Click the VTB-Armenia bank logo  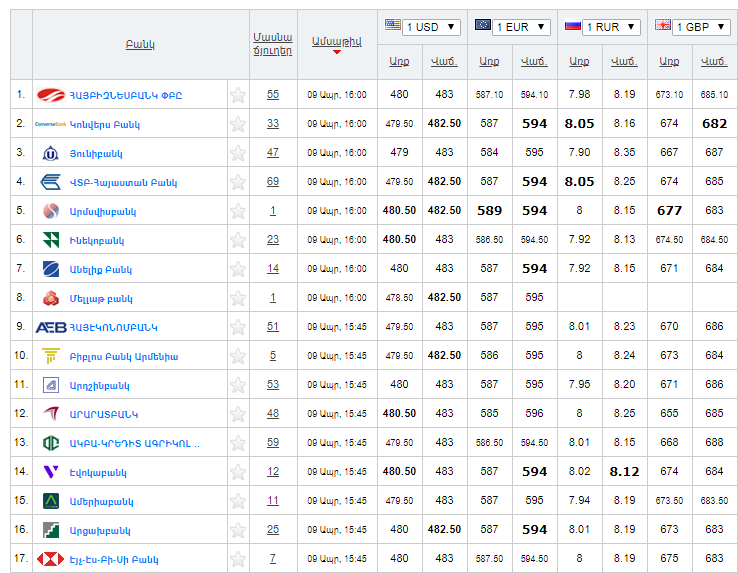pyautogui.click(x=50, y=182)
